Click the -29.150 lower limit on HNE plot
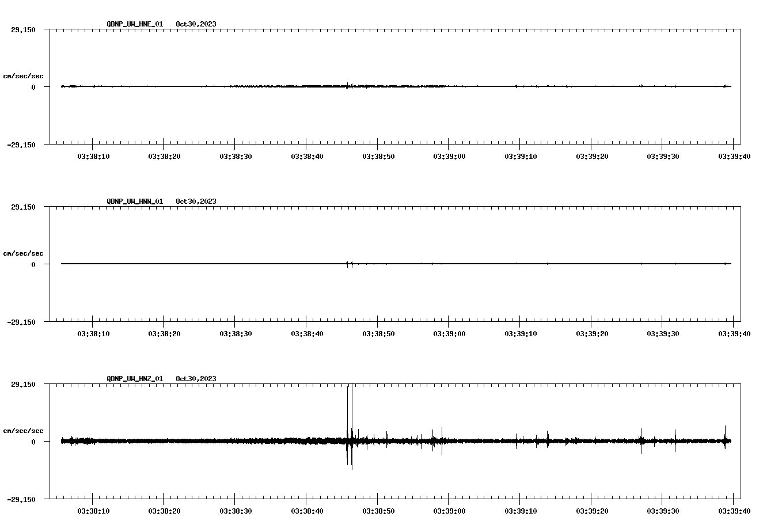Screen dimensions: 782x532 click(x=21, y=145)
